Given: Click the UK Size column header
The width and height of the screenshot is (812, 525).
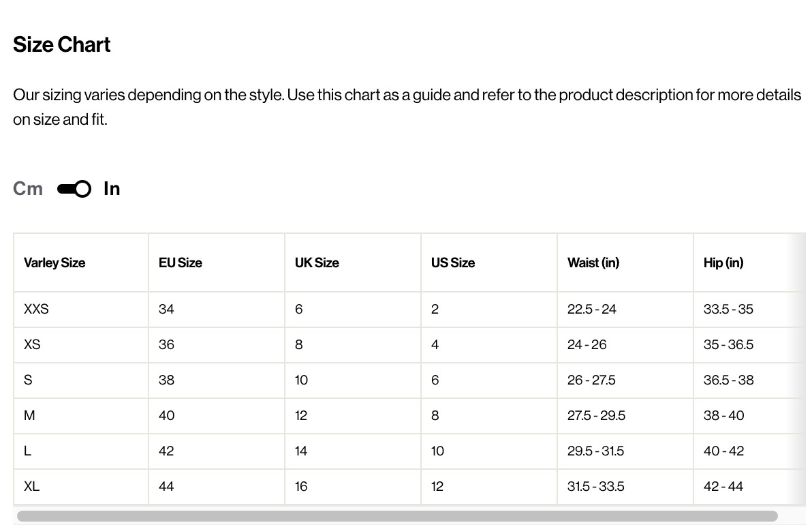Looking at the screenshot, I should (317, 262).
